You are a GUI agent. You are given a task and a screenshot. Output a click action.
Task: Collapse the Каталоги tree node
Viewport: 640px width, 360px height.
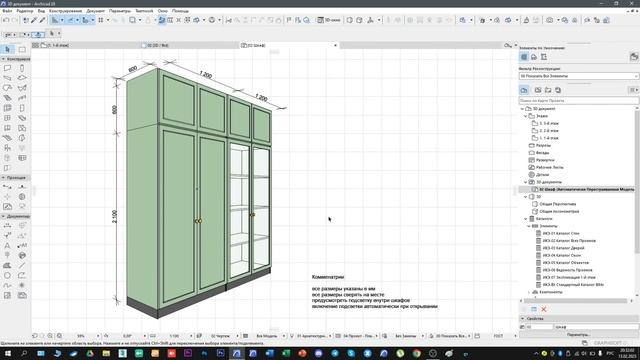click(526, 219)
